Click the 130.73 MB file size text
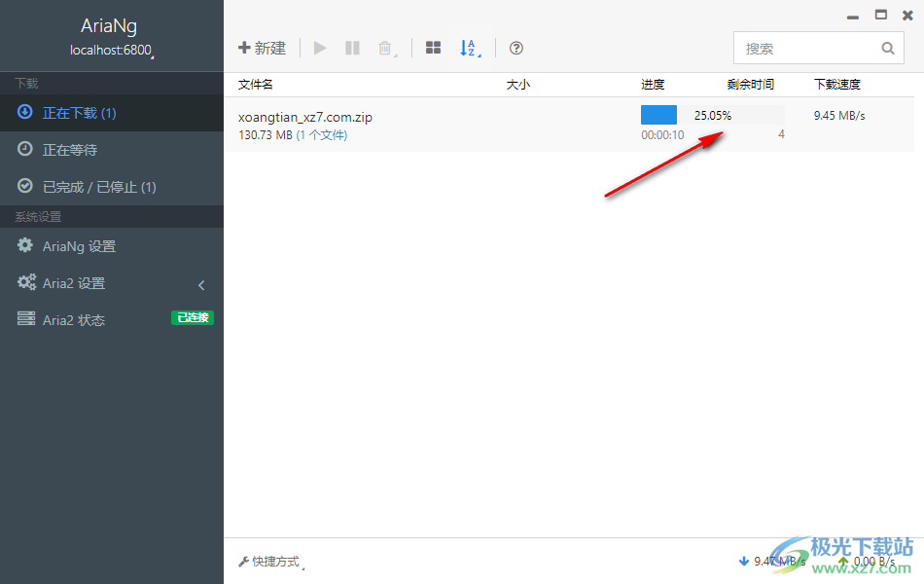The image size is (924, 584). click(266, 135)
